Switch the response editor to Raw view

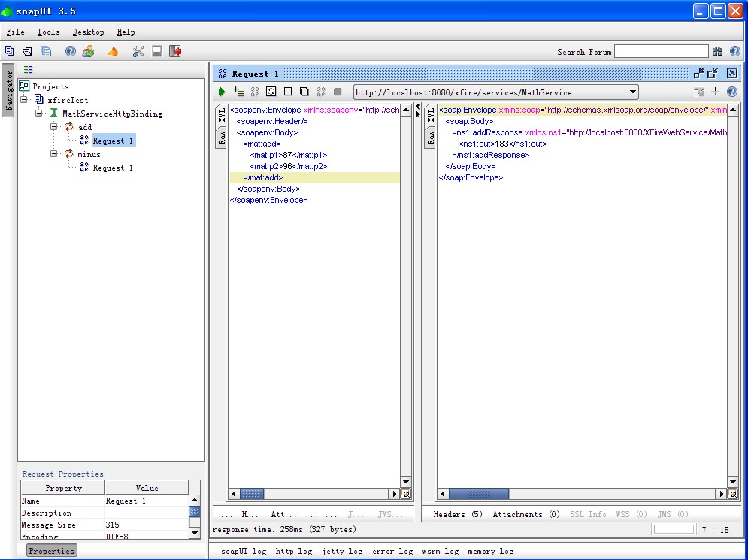coord(431,137)
